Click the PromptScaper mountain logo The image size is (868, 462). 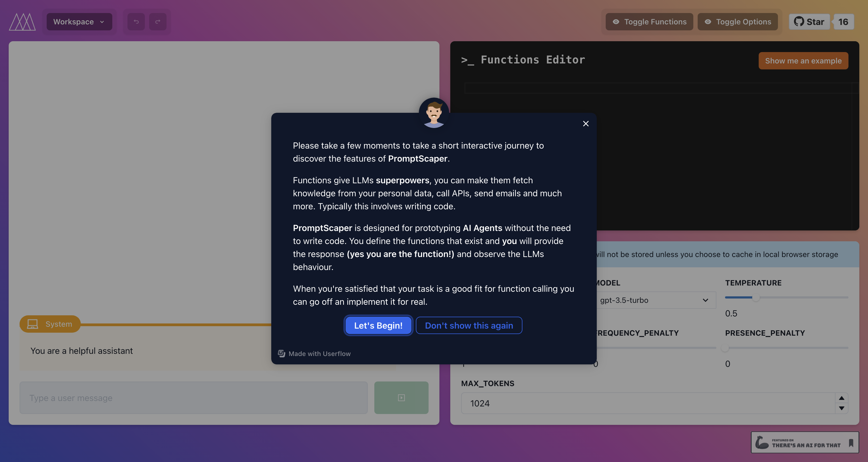tap(22, 22)
